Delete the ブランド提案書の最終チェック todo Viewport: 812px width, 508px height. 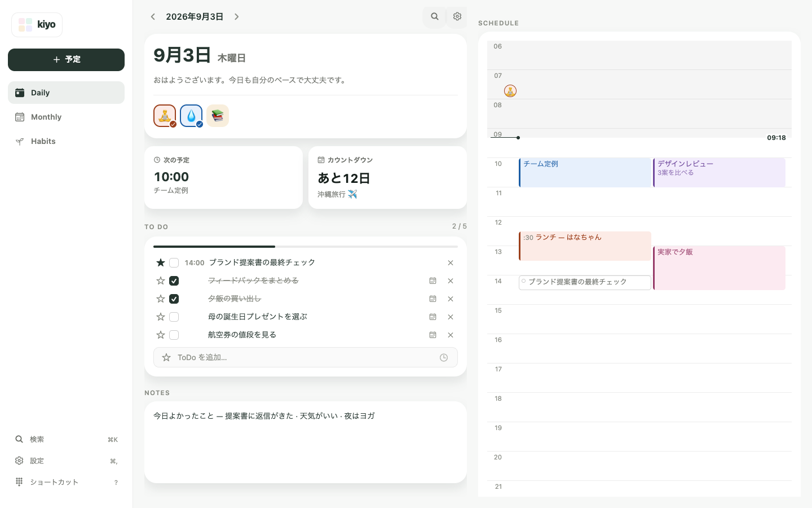451,262
